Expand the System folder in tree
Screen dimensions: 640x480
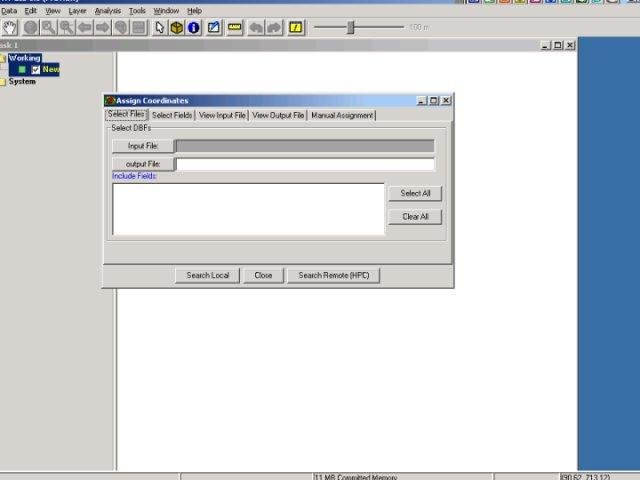click(x=2, y=82)
